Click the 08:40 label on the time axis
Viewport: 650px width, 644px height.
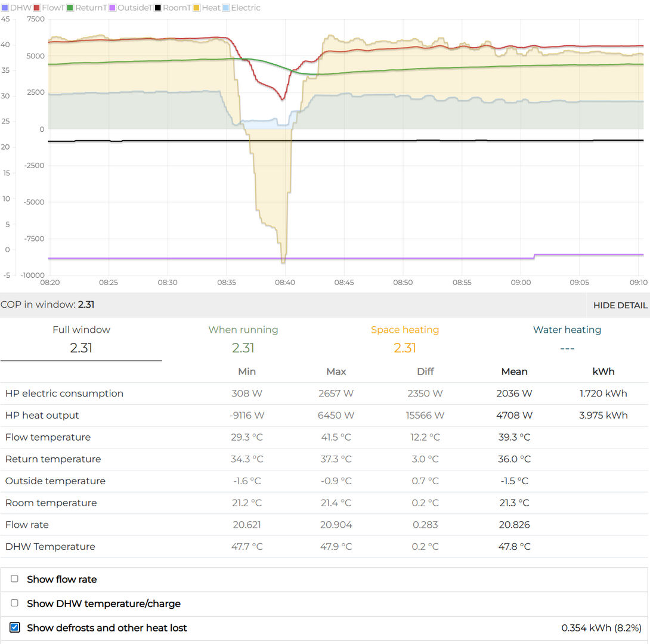click(285, 282)
